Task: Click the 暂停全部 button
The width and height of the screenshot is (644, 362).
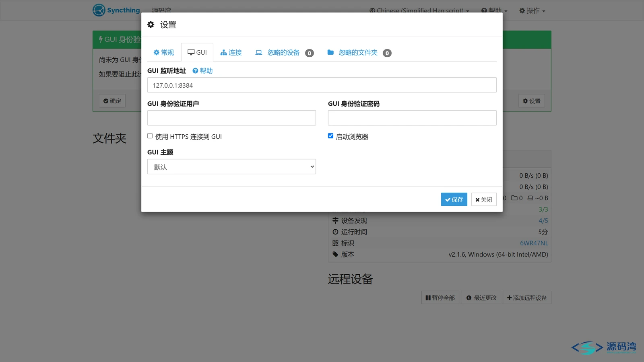Action: [440, 298]
